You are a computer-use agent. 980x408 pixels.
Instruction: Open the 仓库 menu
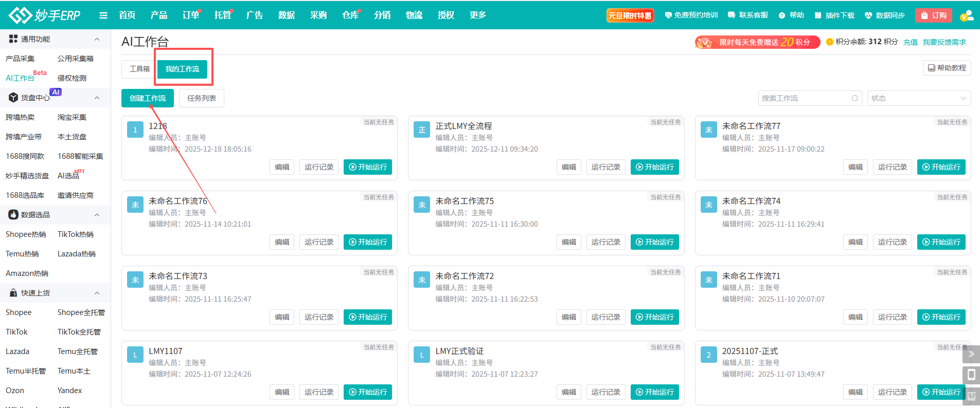(350, 15)
